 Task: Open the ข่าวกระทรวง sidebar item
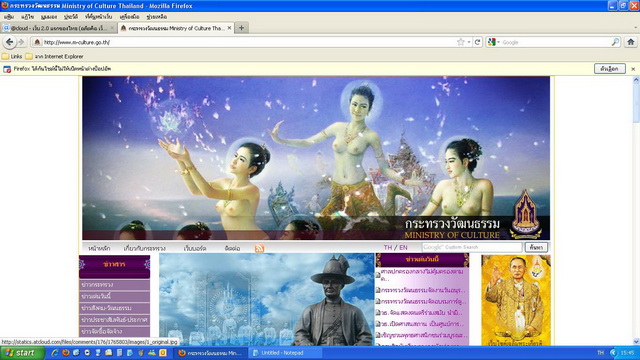pos(114,284)
